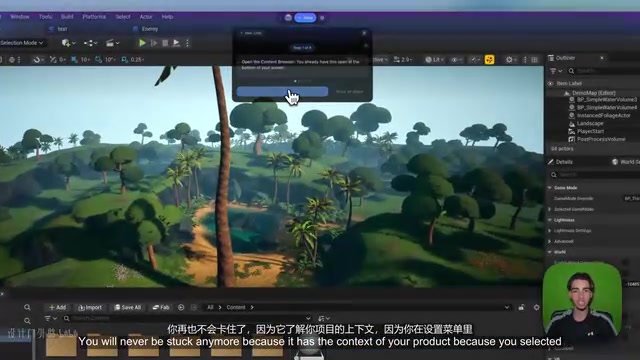This screenshot has height=360, width=640.
Task: Click the round avatar icon beside blue pill
Action: 288,18
